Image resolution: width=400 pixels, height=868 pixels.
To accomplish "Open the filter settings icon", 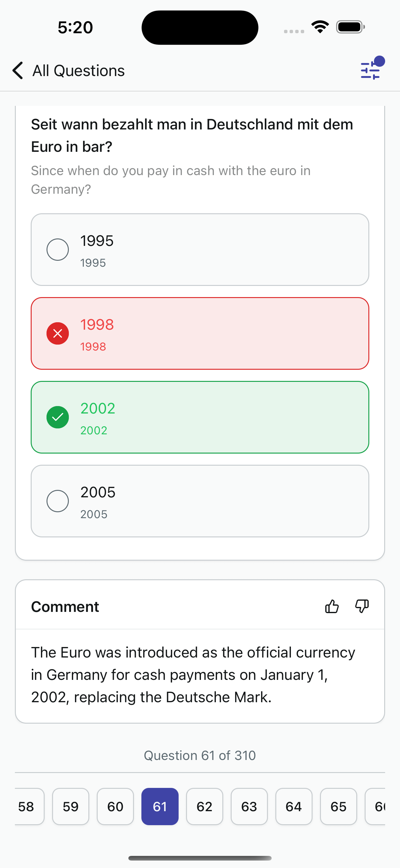I will (370, 70).
